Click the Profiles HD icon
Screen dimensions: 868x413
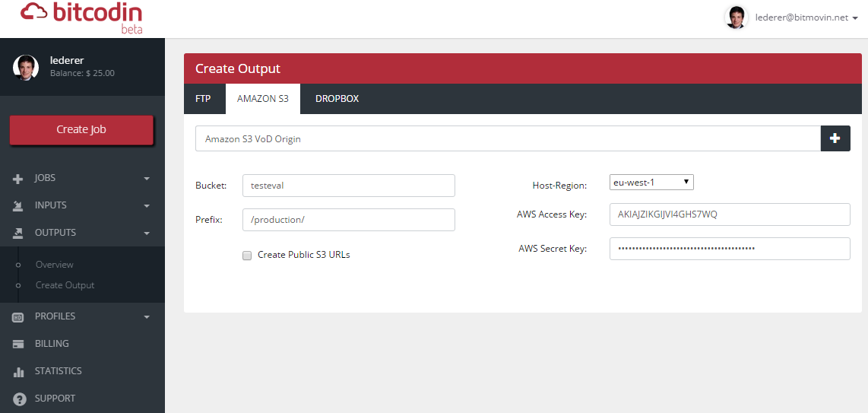tap(17, 316)
